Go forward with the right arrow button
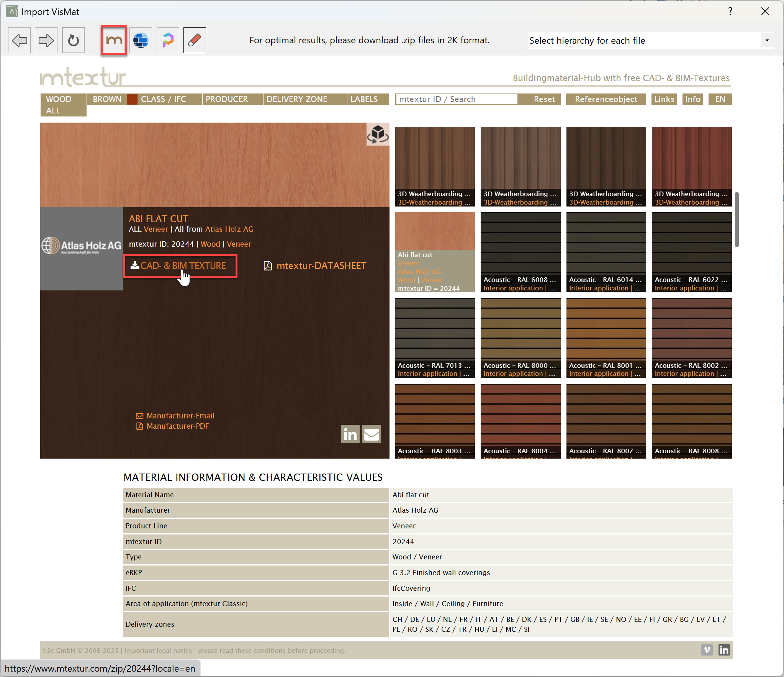Image resolution: width=784 pixels, height=677 pixels. click(46, 40)
